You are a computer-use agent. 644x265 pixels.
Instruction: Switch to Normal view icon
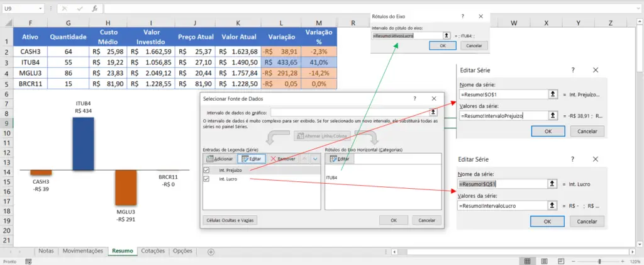[528, 261]
